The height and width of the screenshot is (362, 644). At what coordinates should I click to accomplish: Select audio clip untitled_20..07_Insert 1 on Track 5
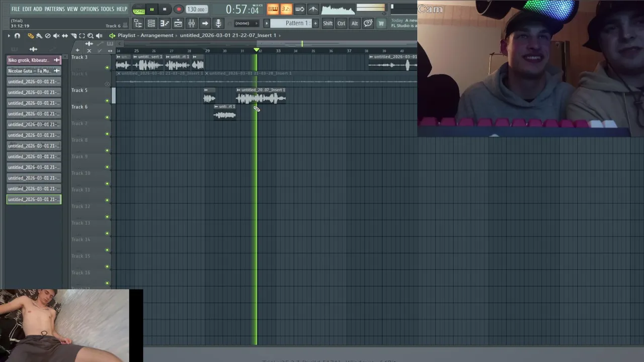[261, 96]
